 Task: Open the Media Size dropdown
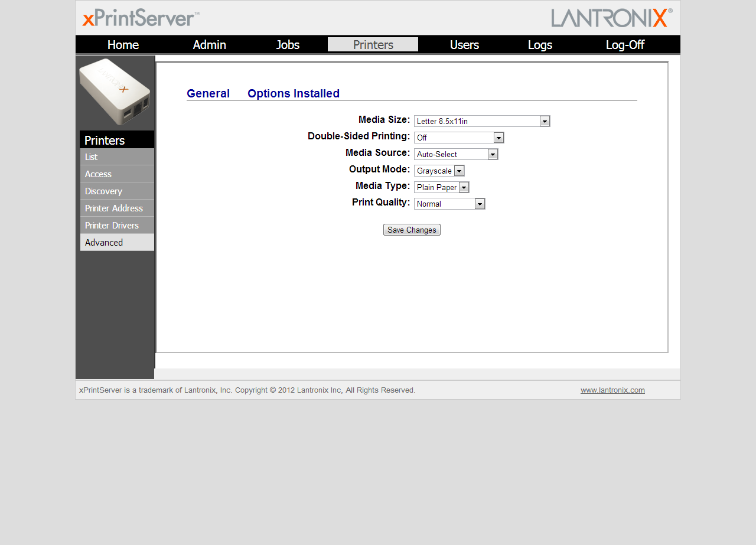coord(482,121)
